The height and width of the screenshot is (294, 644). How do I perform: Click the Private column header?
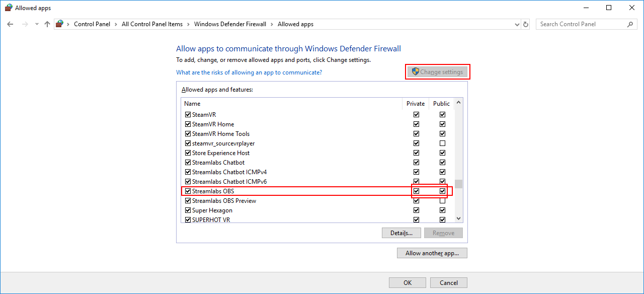416,104
